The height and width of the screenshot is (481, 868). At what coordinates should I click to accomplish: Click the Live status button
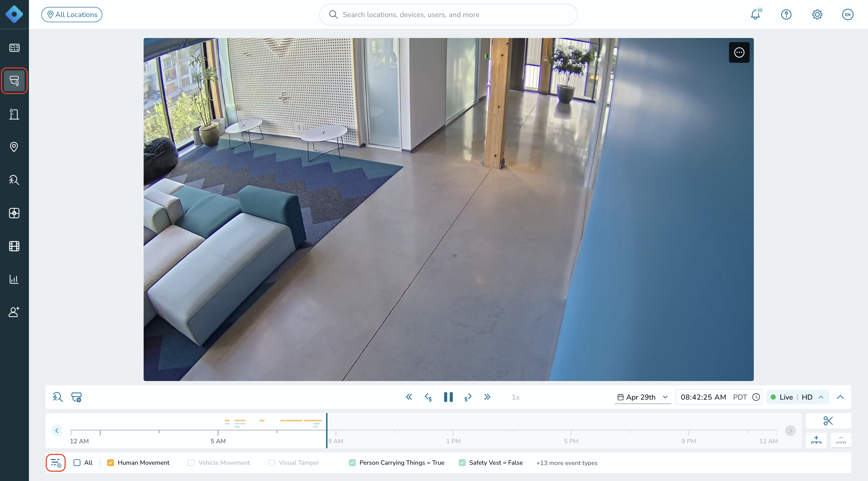pos(782,397)
